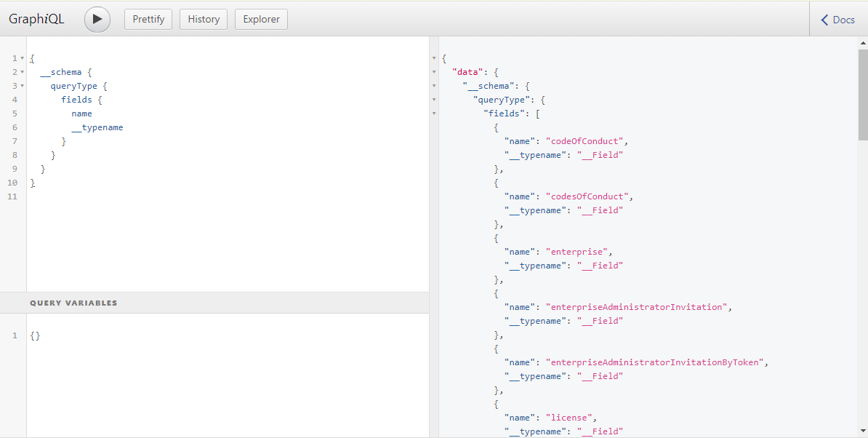Image resolution: width=868 pixels, height=438 pixels.
Task: Click "enterpriseAdministratorInvitationByToken" value in results
Action: pyautogui.click(x=655, y=362)
